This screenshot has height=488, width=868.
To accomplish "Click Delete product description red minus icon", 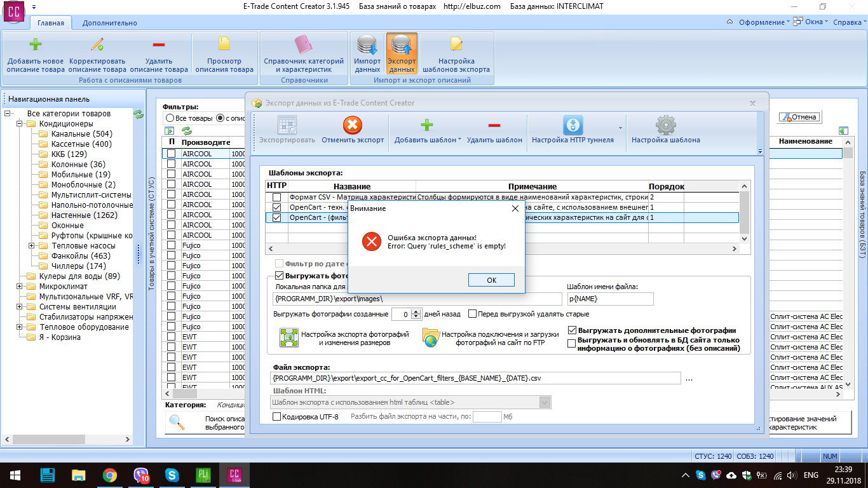I will point(159,45).
